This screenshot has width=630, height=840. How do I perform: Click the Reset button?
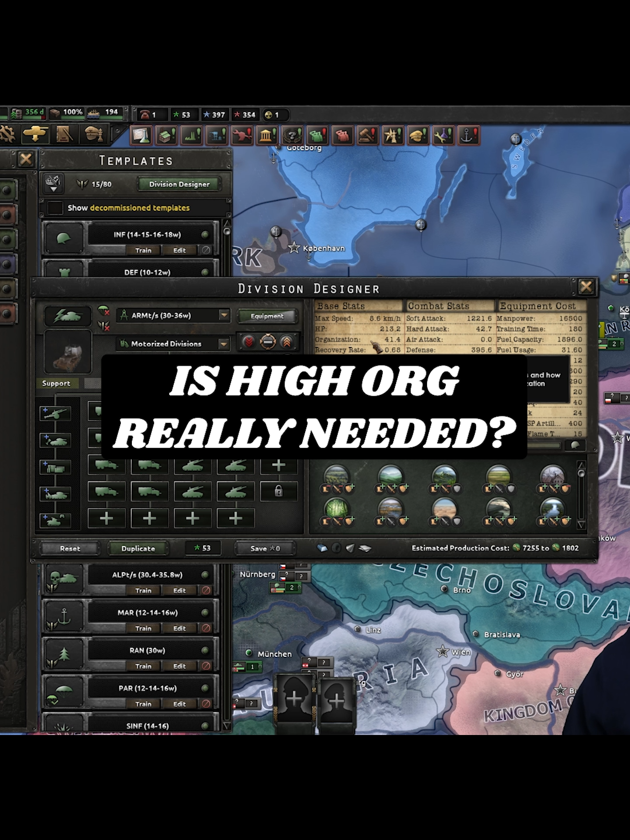[x=70, y=548]
